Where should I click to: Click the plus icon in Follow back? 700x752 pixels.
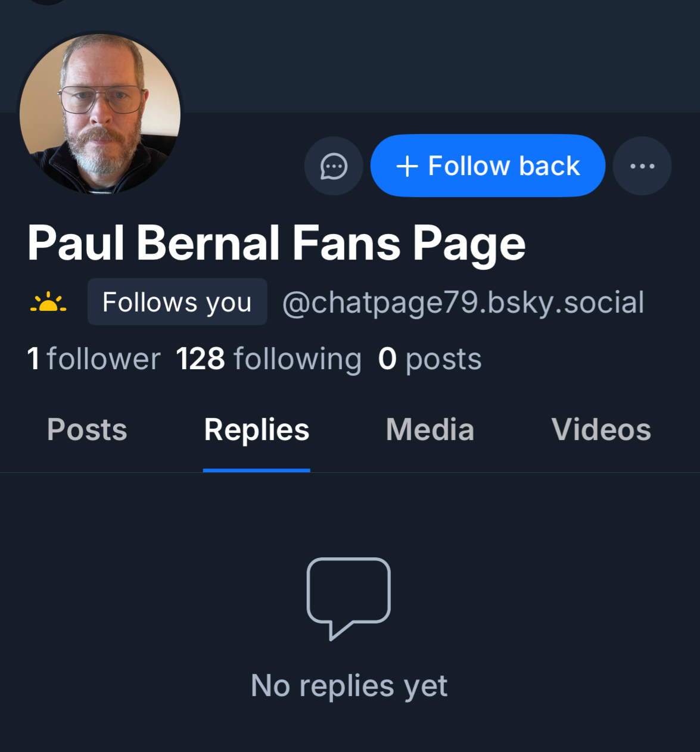pos(407,166)
